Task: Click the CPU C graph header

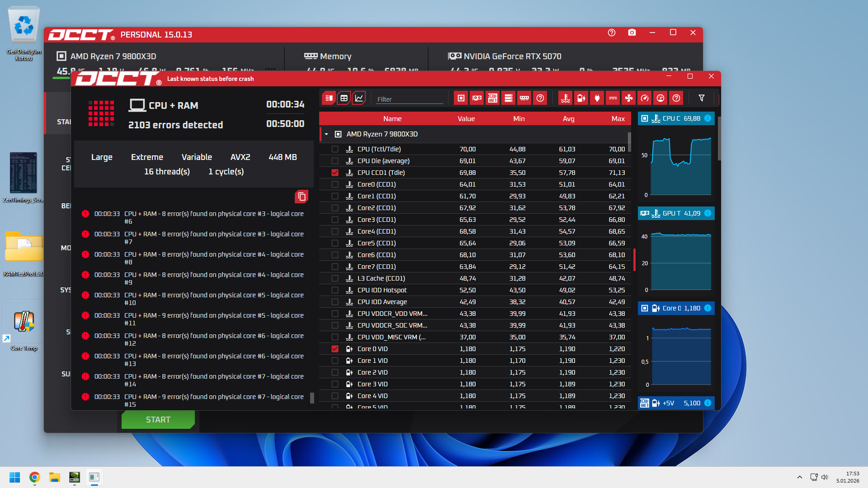Action: pyautogui.click(x=676, y=118)
